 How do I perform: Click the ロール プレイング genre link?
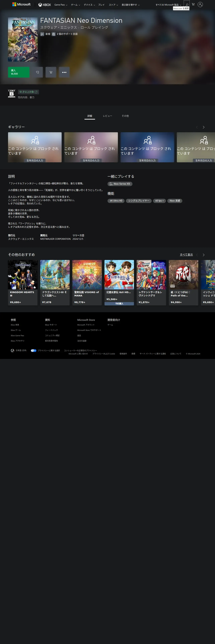point(94,27)
